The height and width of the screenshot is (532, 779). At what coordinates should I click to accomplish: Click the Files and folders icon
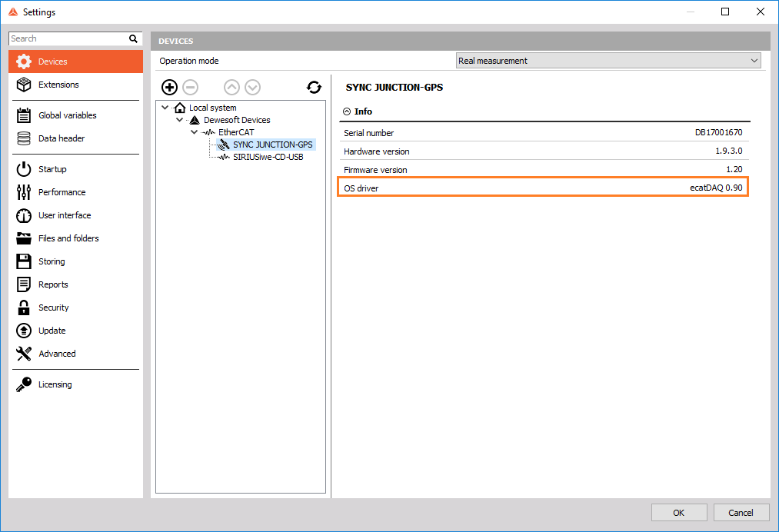[23, 238]
